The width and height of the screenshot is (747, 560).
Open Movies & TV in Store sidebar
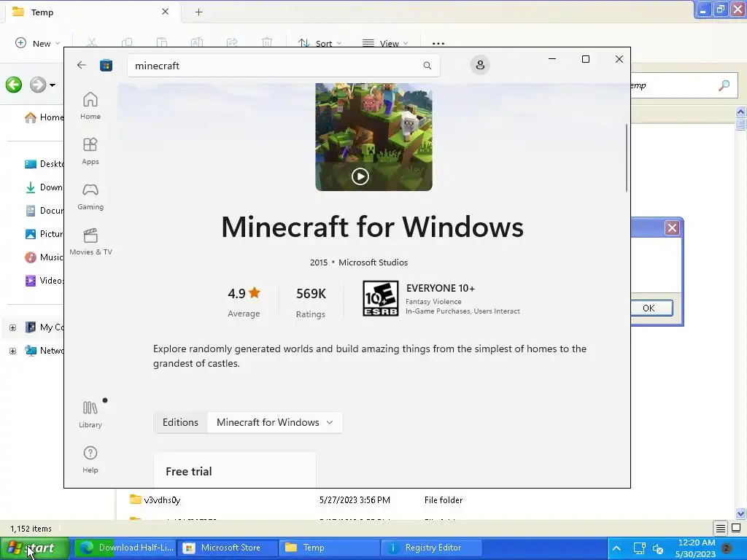pos(90,241)
